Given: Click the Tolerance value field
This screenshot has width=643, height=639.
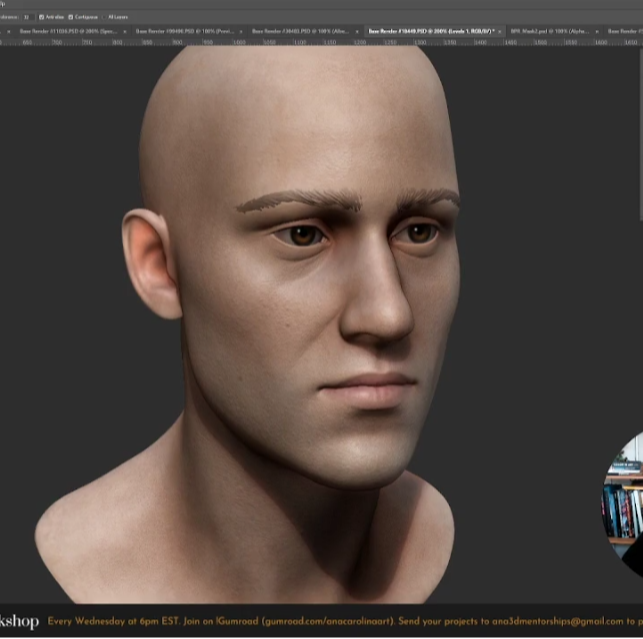Looking at the screenshot, I should 27,17.
